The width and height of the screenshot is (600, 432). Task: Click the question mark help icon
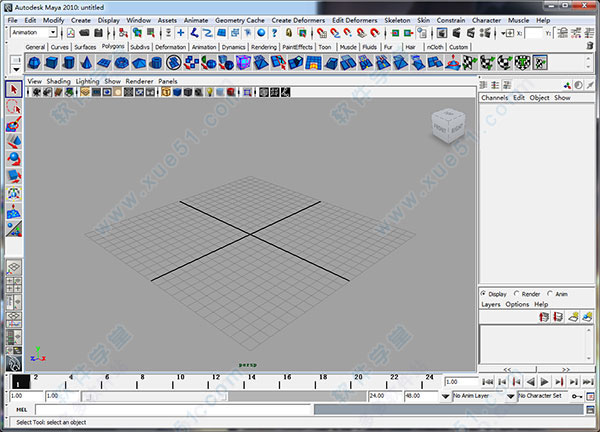274,33
